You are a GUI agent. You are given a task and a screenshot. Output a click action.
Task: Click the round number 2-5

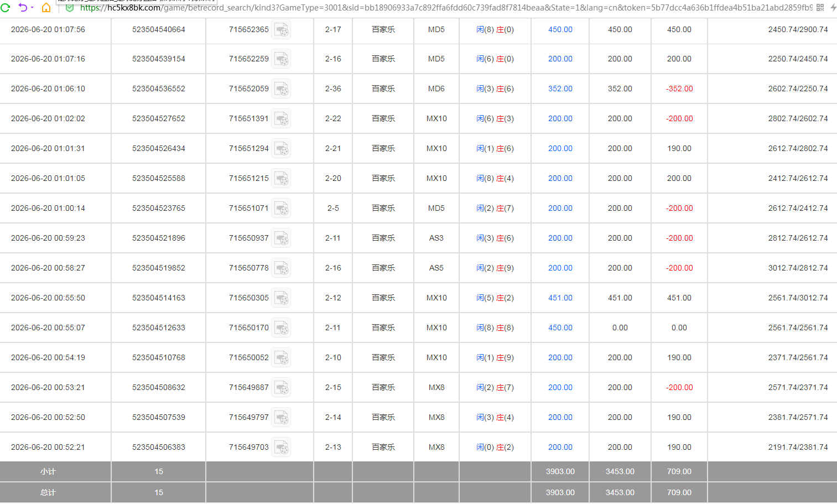pos(333,208)
